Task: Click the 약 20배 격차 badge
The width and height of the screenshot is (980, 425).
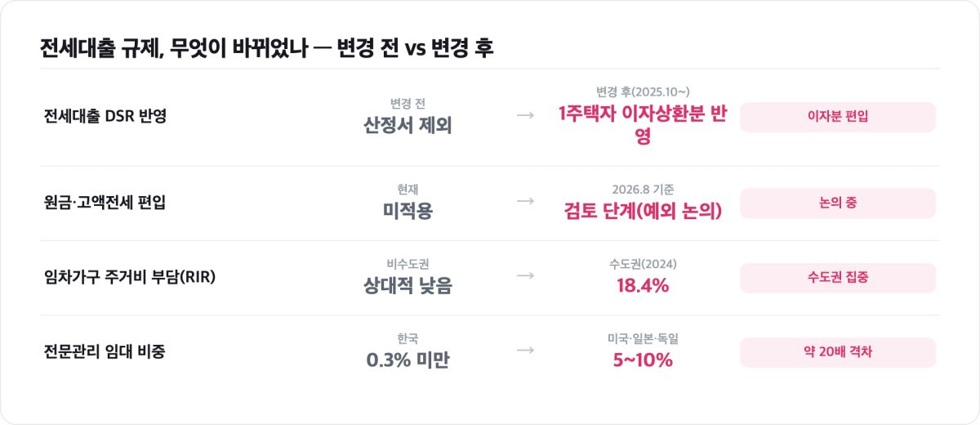Action: pyautogui.click(x=838, y=352)
